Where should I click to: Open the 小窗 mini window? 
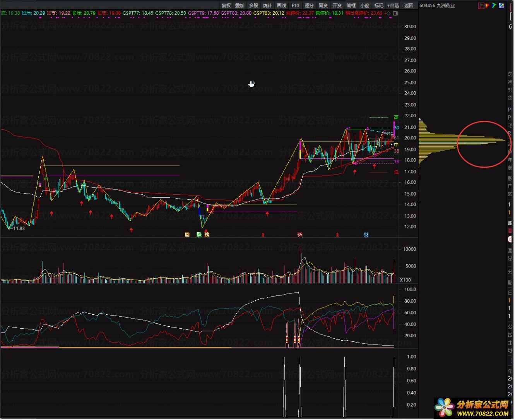click(x=365, y=5)
